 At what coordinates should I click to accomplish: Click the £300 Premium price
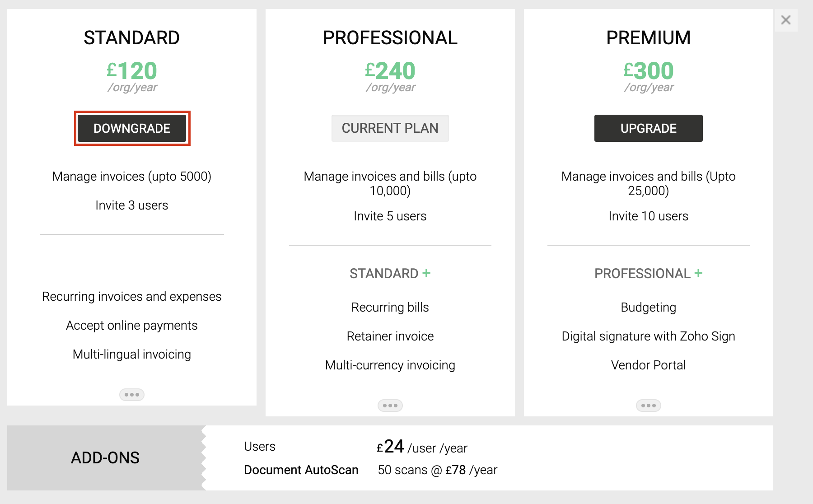648,71
